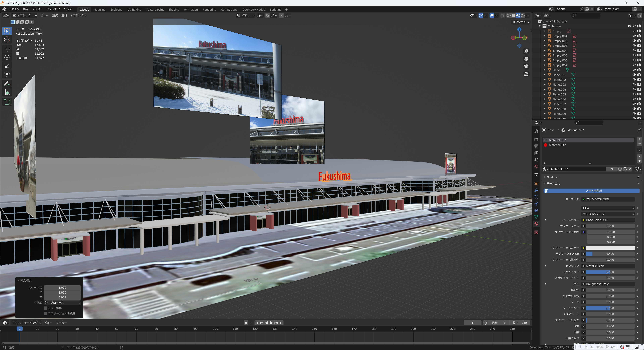Open the 座標系 グローバル dropdown

[x=63, y=303]
